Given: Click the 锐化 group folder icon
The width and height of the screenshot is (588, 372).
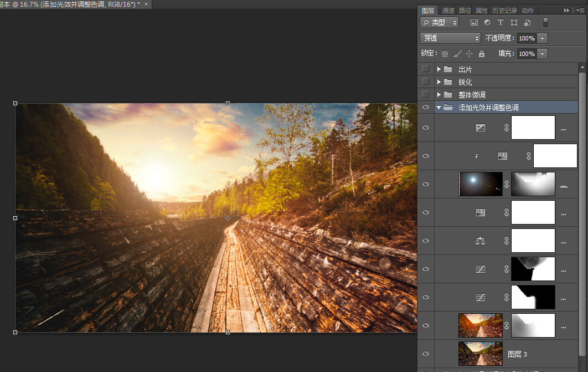Looking at the screenshot, I should click(x=448, y=82).
